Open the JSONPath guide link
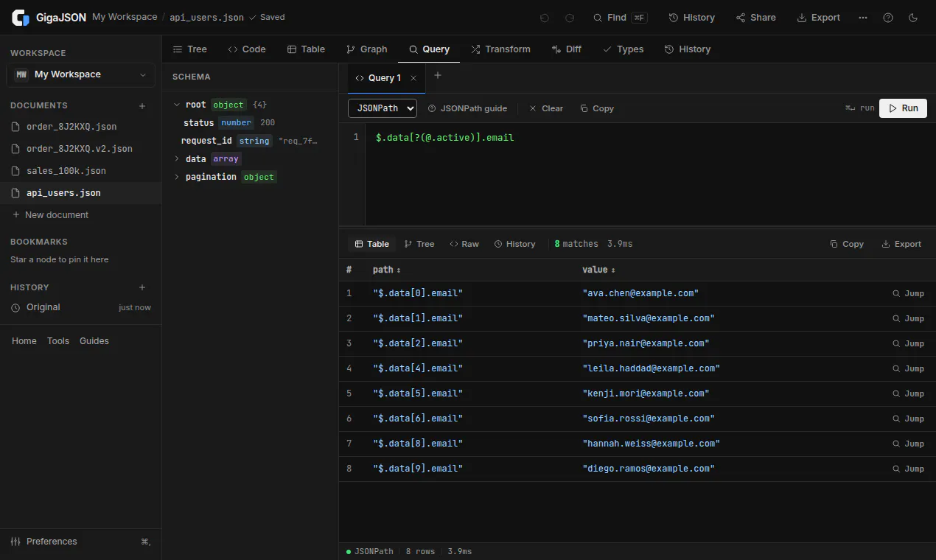Screen dimensions: 936x560 pyautogui.click(x=467, y=108)
